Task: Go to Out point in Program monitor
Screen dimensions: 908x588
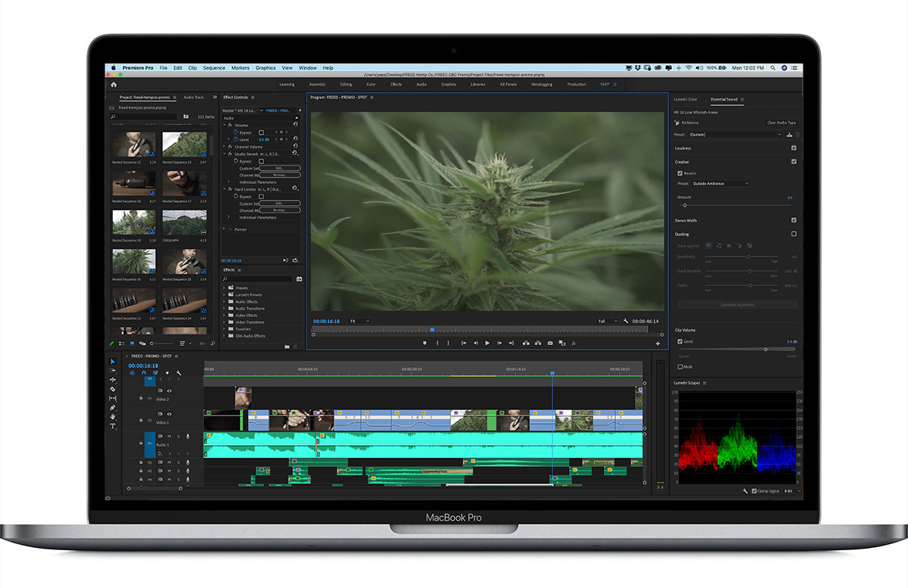Action: point(511,343)
